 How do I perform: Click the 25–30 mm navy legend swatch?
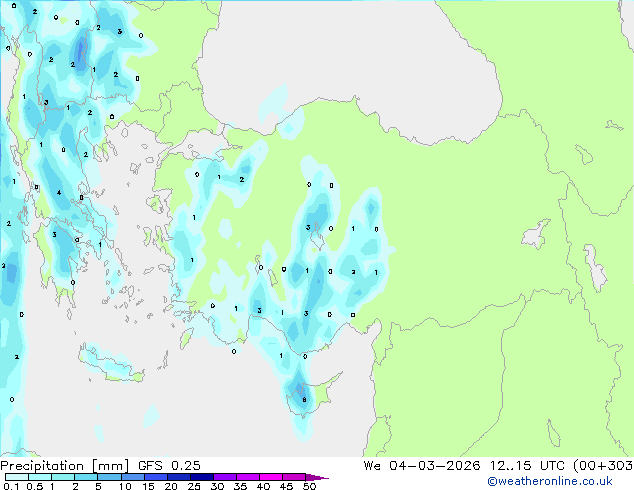201,477
